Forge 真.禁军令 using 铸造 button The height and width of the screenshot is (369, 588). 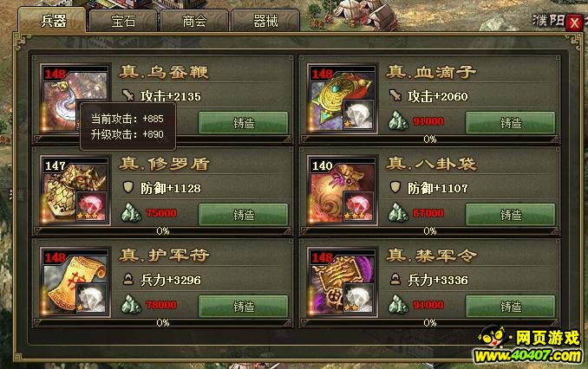click(x=510, y=306)
